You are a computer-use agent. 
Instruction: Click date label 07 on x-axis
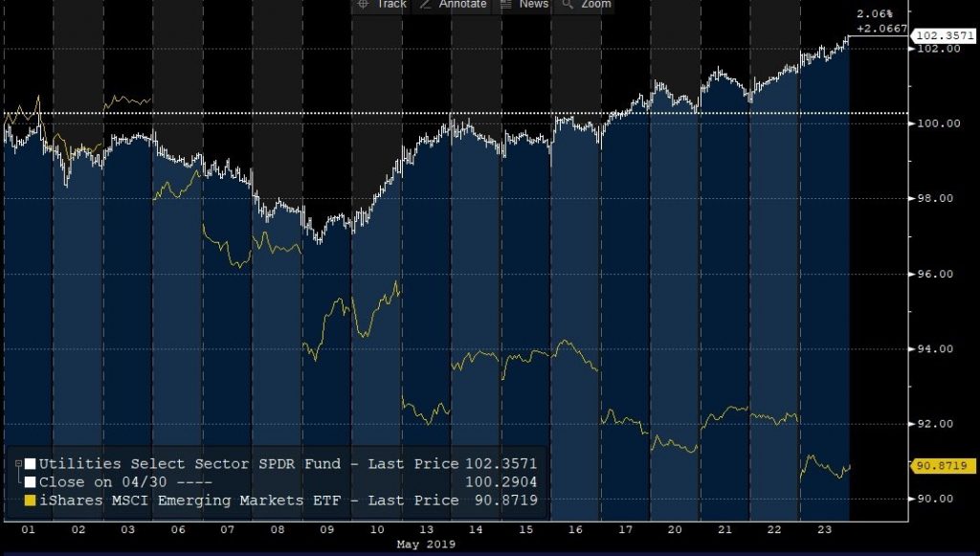tap(228, 530)
